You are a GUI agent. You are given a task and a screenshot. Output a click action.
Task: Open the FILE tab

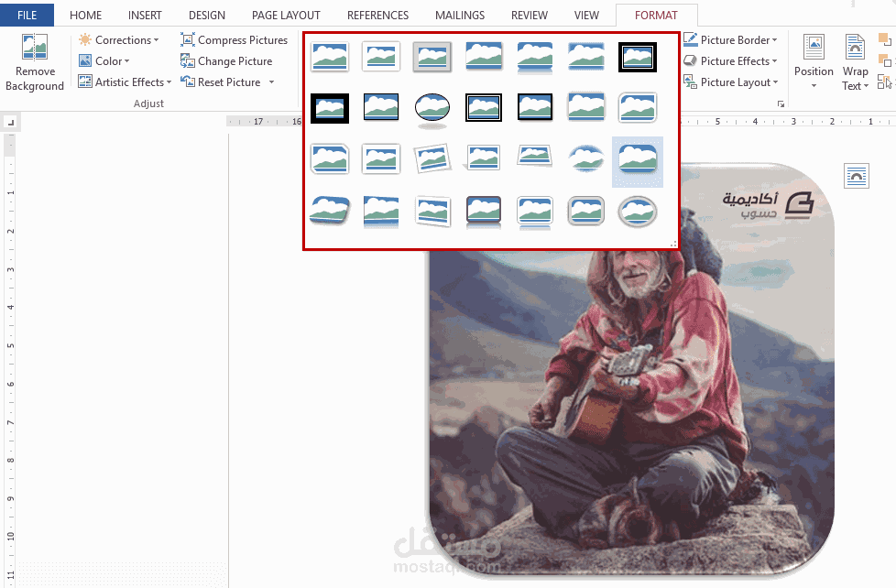click(27, 16)
